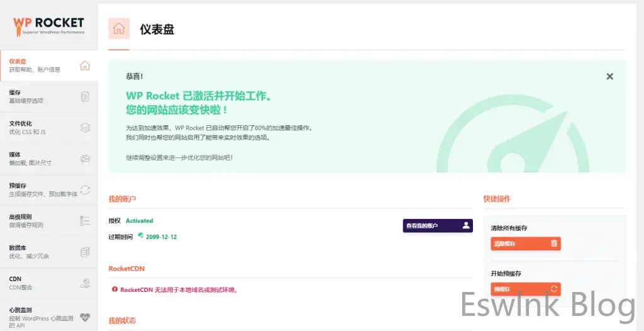
Task: Click the 2099-12-12 expiration date
Action: click(161, 237)
